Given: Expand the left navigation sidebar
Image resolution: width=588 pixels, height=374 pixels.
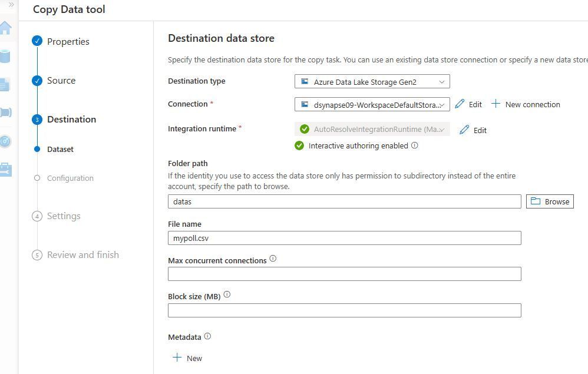Looking at the screenshot, I should [x=11, y=5].
